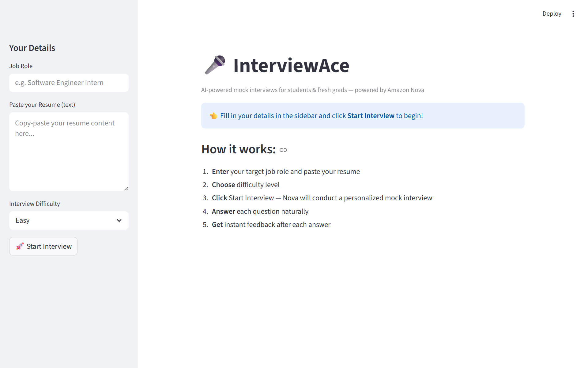Click the Your Details sidebar heading
The height and width of the screenshot is (368, 588).
pyautogui.click(x=32, y=48)
